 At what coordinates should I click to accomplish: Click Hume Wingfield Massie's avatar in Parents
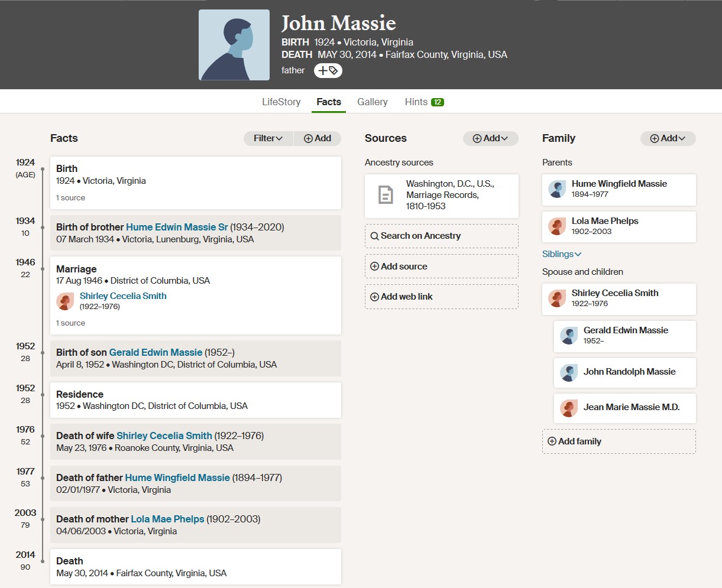[557, 189]
